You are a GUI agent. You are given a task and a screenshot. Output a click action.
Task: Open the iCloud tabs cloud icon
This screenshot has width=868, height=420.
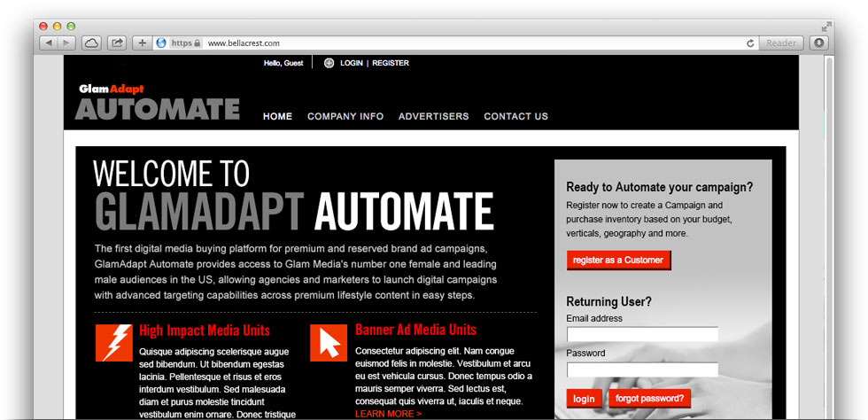click(x=91, y=43)
